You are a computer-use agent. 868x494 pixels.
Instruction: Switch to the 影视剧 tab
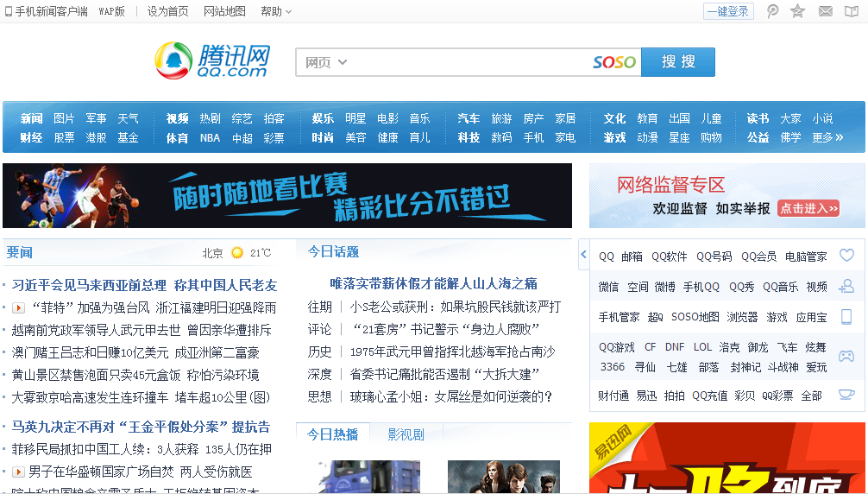pos(406,434)
